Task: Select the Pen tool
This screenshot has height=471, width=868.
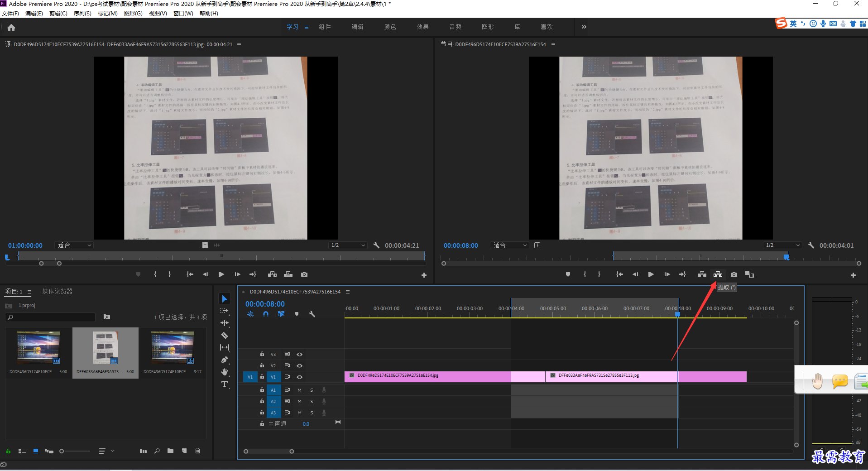Action: pos(225,360)
